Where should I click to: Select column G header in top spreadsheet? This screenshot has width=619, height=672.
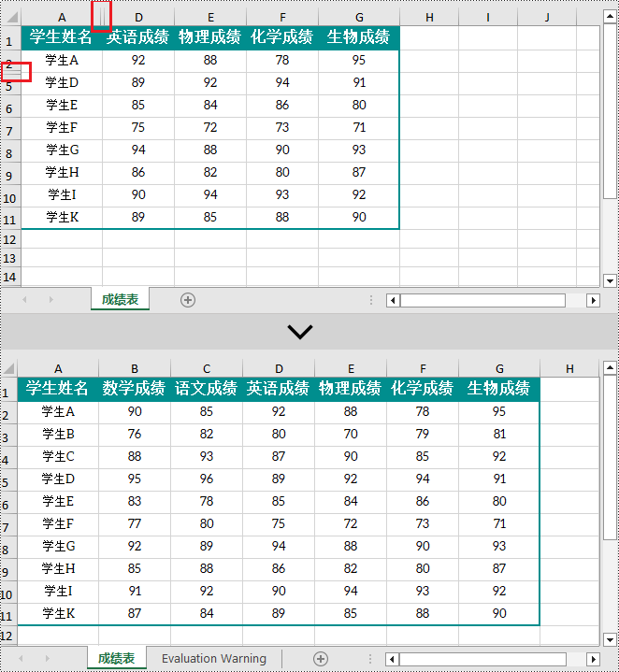pos(359,18)
